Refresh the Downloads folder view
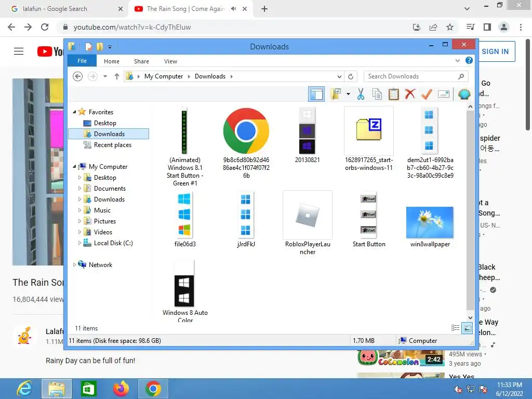The height and width of the screenshot is (399, 532). pyautogui.click(x=351, y=77)
